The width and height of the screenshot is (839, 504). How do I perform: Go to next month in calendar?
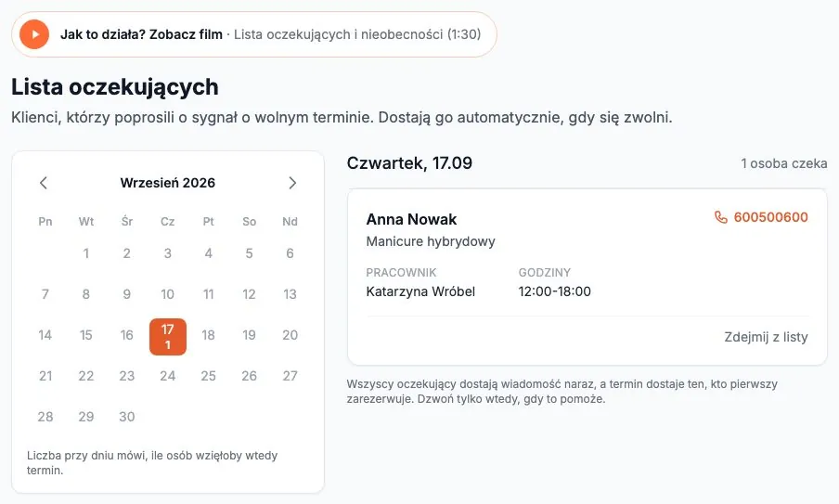point(292,183)
